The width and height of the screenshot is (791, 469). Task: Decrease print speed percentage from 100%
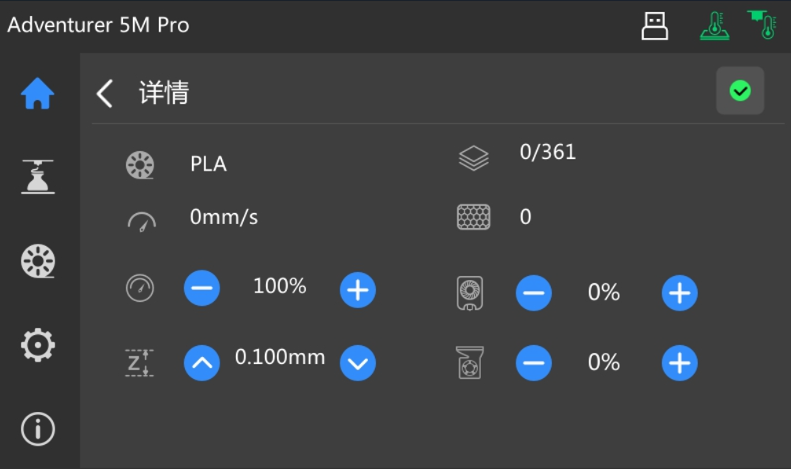(x=202, y=288)
